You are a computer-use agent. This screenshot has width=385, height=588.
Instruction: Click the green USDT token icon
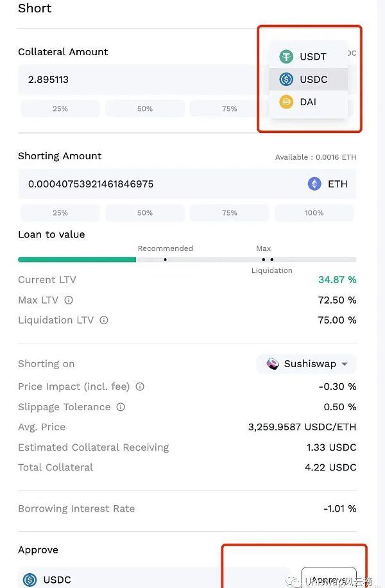[286, 57]
